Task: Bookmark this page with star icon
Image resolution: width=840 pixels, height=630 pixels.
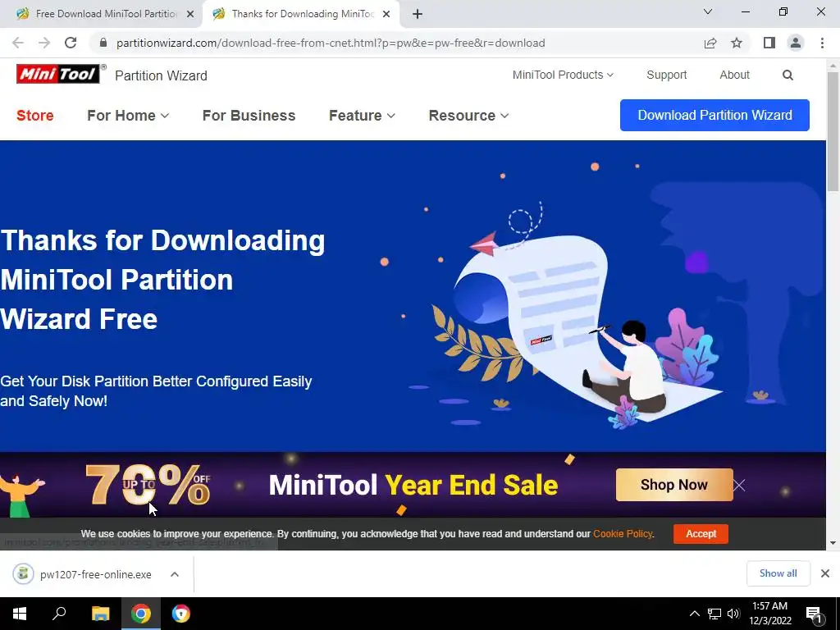Action: (x=737, y=43)
